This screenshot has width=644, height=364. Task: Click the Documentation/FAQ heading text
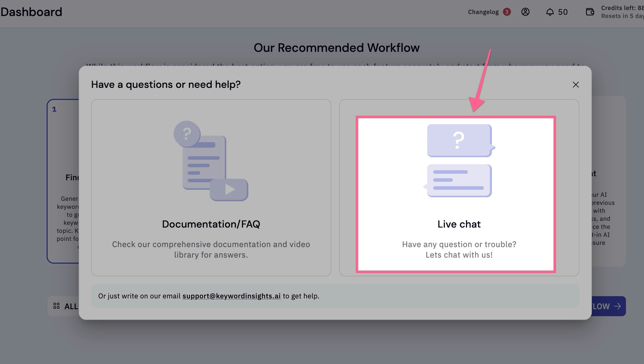click(x=211, y=224)
